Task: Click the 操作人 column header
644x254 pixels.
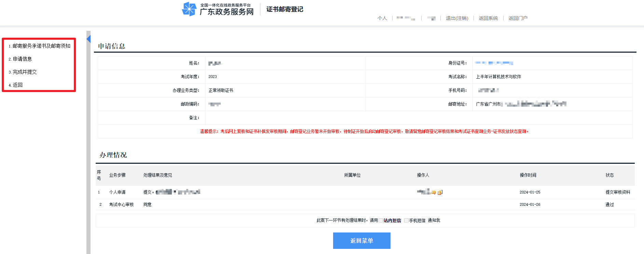Action: click(x=423, y=175)
